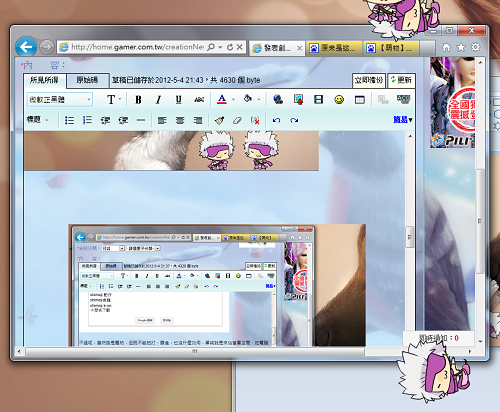The width and height of the screenshot is (500, 412).
Task: Click the chibi characters banner image in editor
Action: coord(171,151)
